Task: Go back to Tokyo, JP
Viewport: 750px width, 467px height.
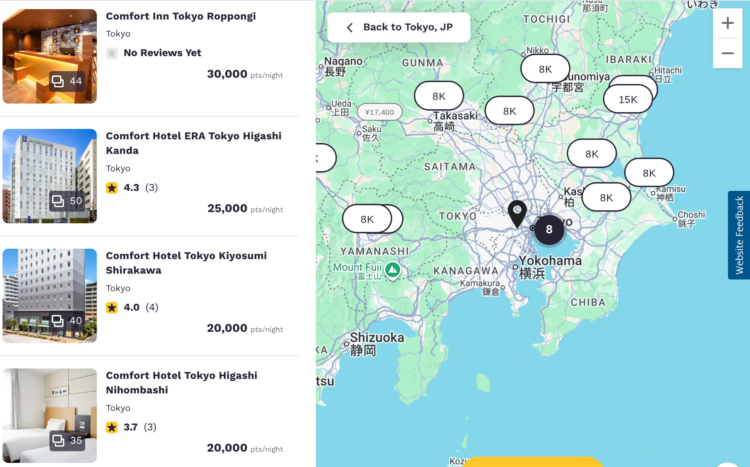Action: [398, 27]
